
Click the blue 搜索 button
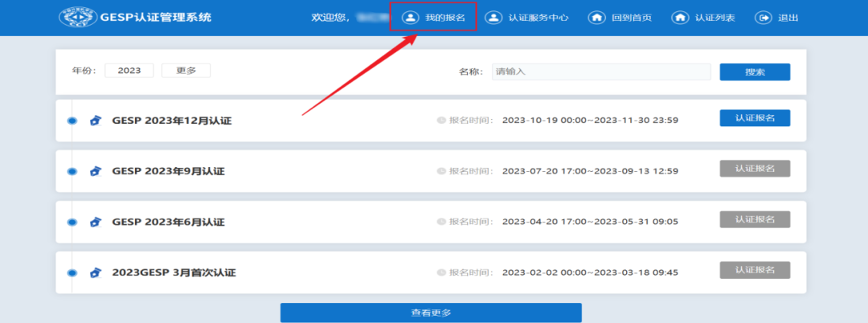(755, 72)
